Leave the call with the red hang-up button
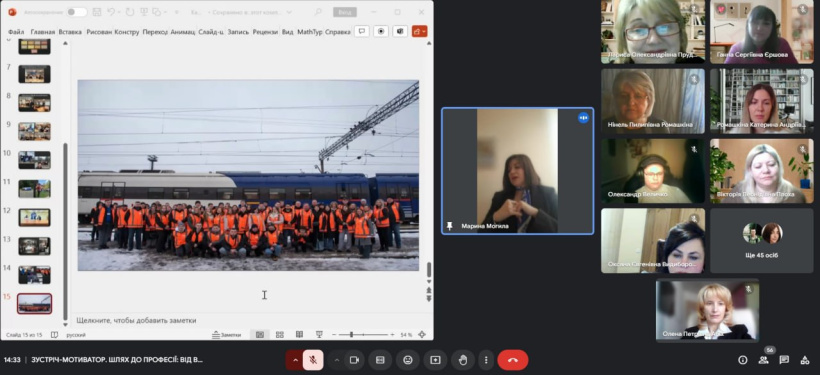This screenshot has height=375, width=820. 512,360
